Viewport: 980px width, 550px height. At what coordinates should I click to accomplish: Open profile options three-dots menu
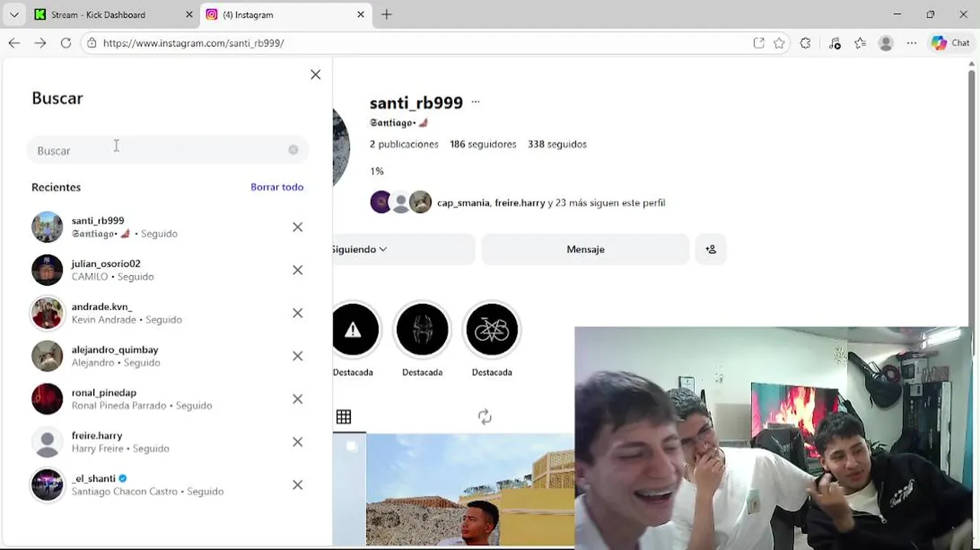[x=475, y=102]
